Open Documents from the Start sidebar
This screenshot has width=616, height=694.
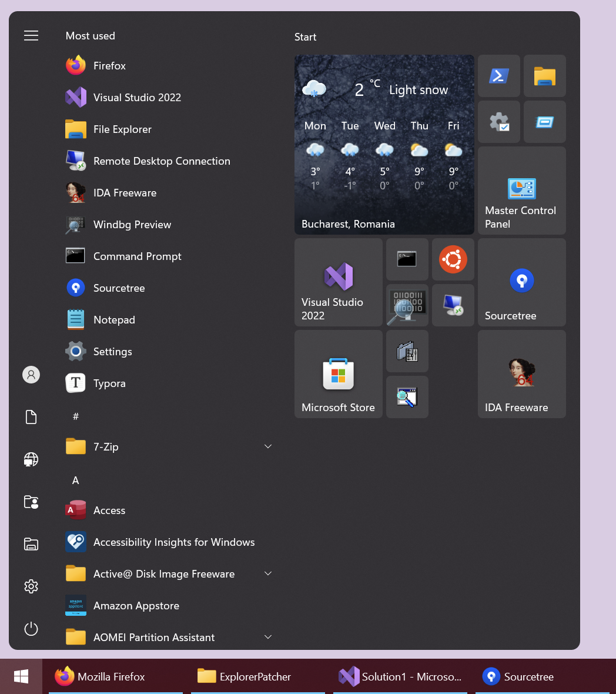[31, 417]
